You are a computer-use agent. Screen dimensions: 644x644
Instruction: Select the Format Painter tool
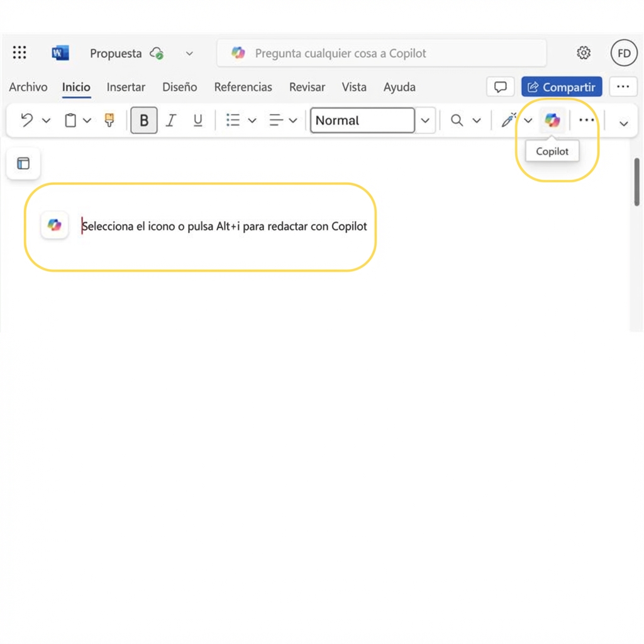coord(109,120)
